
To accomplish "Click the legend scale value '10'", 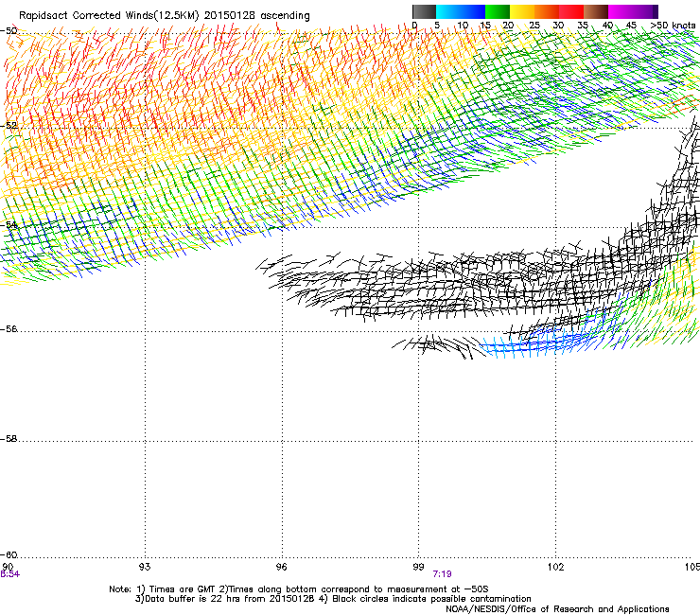I will [x=463, y=26].
